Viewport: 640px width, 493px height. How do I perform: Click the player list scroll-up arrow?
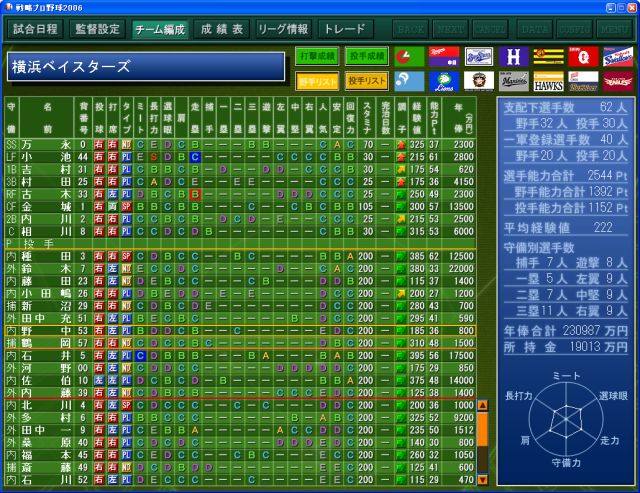[x=482, y=405]
